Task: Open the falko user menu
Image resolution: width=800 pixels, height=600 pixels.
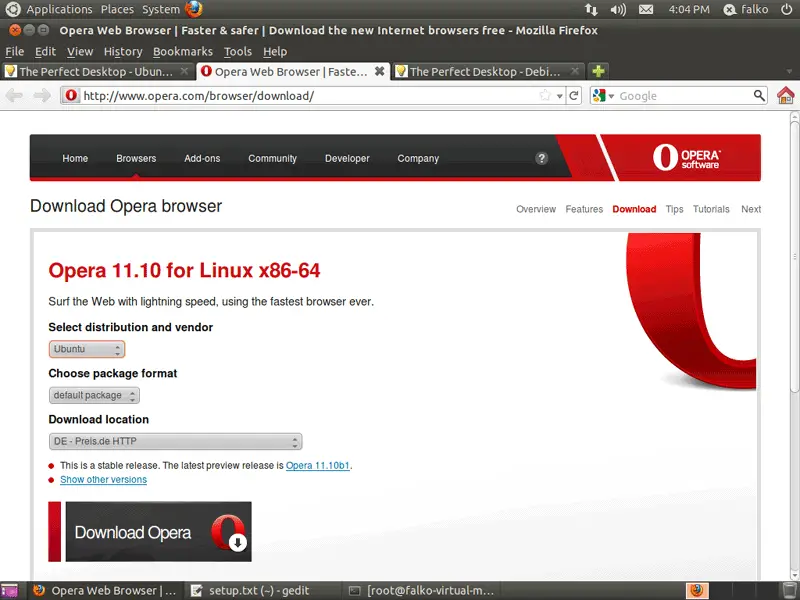Action: 746,9
